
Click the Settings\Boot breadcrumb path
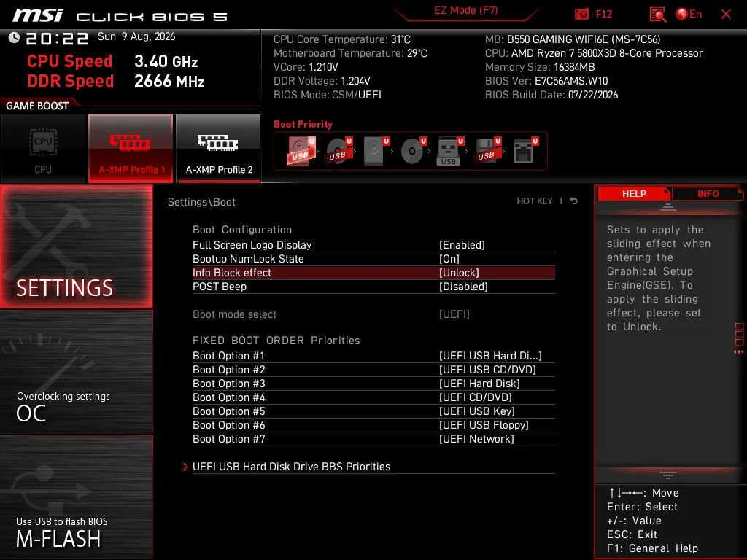coord(201,202)
